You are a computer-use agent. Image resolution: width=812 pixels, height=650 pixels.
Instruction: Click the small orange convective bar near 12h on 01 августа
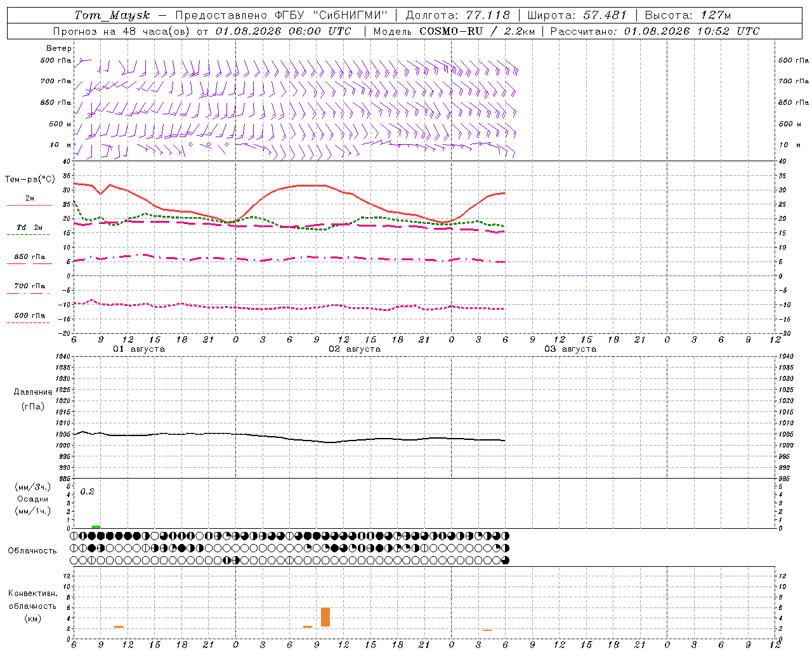[119, 627]
